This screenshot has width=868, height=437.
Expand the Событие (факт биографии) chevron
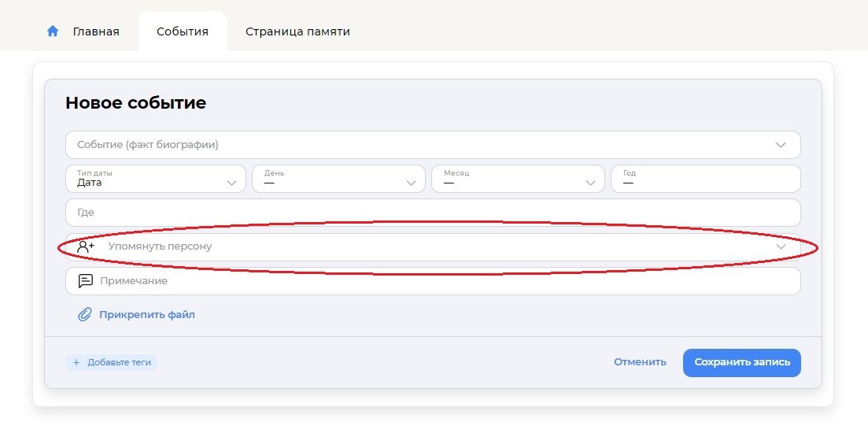click(x=781, y=145)
